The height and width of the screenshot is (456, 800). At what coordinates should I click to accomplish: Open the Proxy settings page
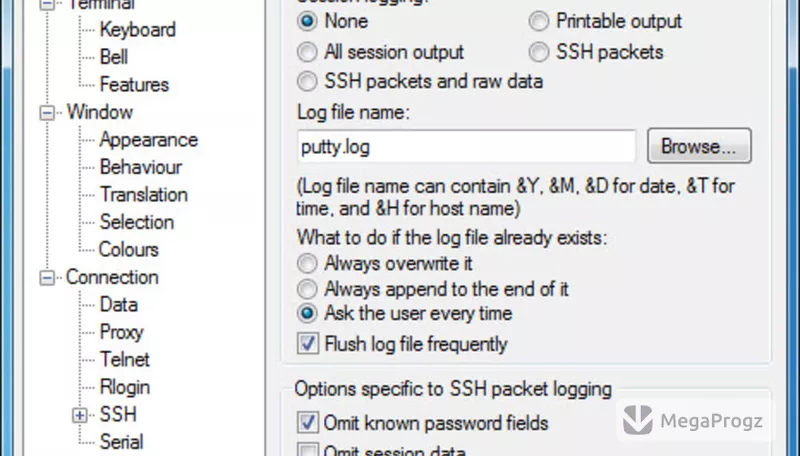[121, 332]
